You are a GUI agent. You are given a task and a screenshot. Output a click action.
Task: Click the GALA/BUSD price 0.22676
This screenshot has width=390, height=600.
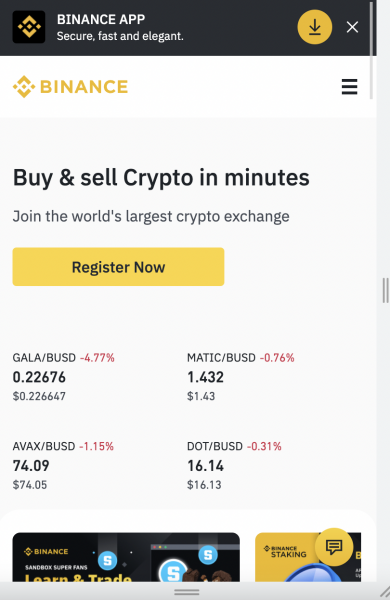39,377
